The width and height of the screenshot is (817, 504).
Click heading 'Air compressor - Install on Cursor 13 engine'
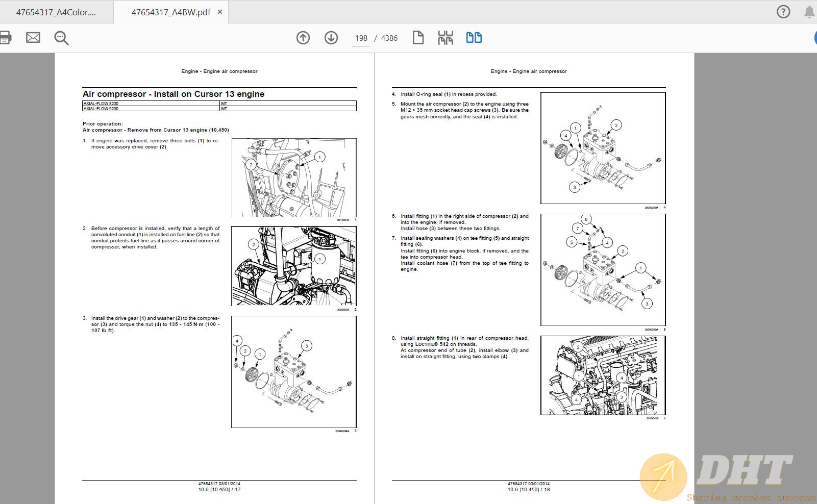(174, 94)
